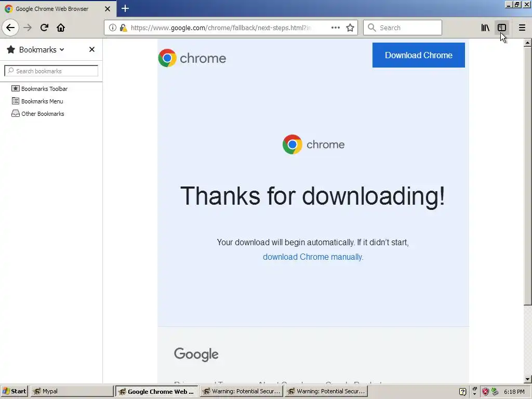Open Bookmarks Toolbar folder
This screenshot has width=532, height=399.
point(39,88)
